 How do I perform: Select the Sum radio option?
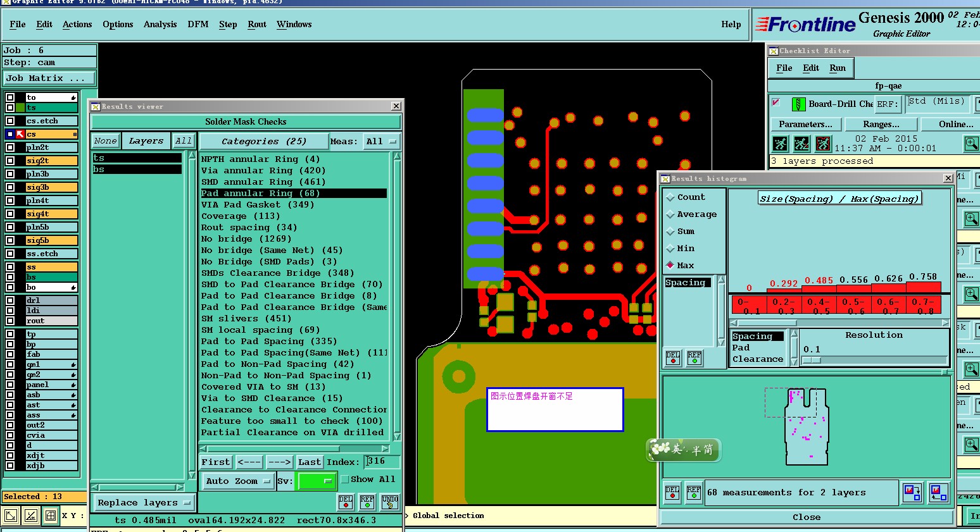tap(670, 232)
